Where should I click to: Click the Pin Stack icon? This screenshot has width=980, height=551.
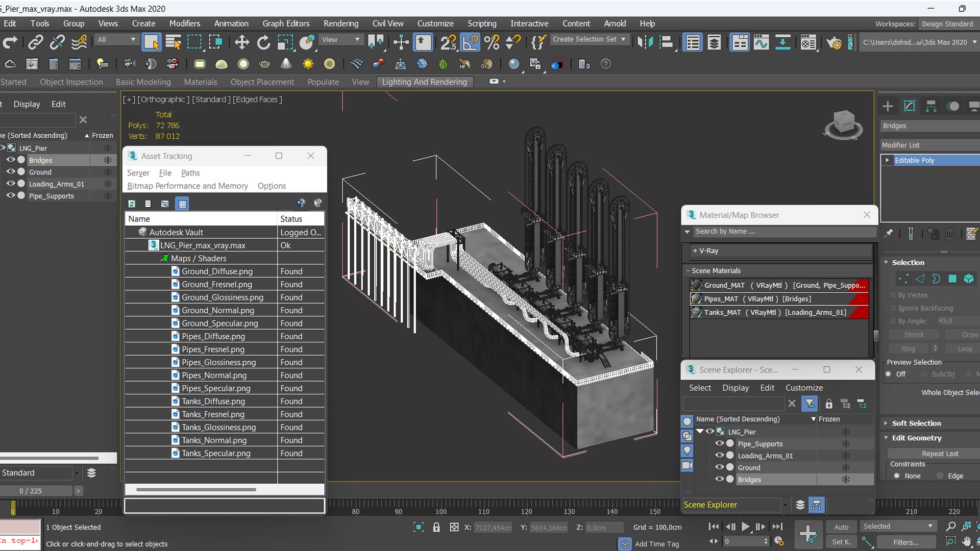tap(889, 234)
